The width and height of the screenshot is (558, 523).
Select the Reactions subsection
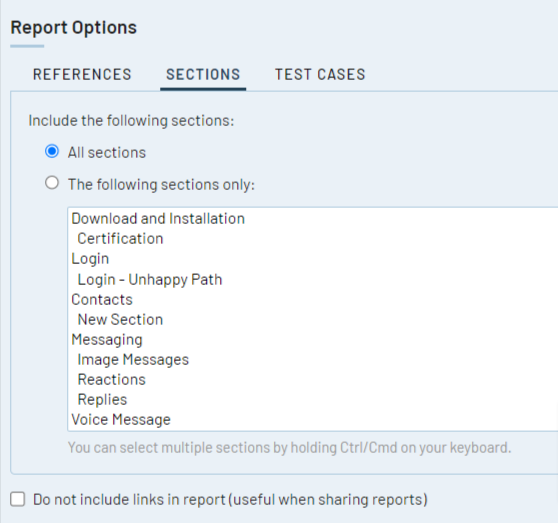pos(313,379)
